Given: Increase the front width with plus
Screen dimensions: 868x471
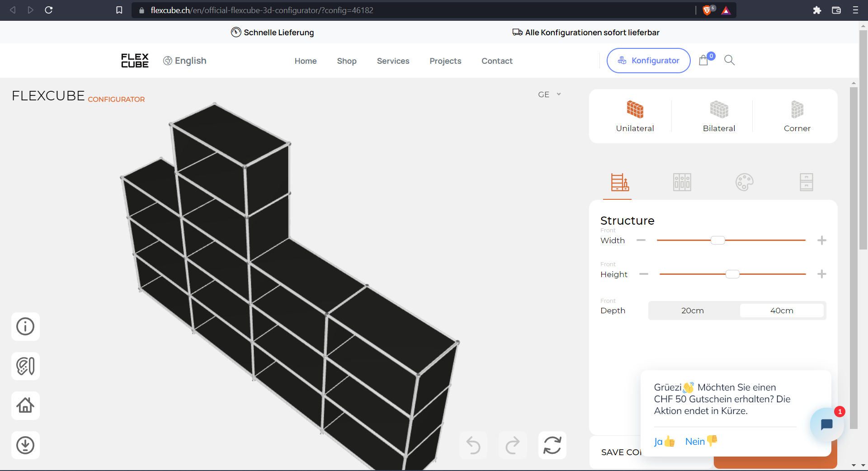Looking at the screenshot, I should [822, 240].
